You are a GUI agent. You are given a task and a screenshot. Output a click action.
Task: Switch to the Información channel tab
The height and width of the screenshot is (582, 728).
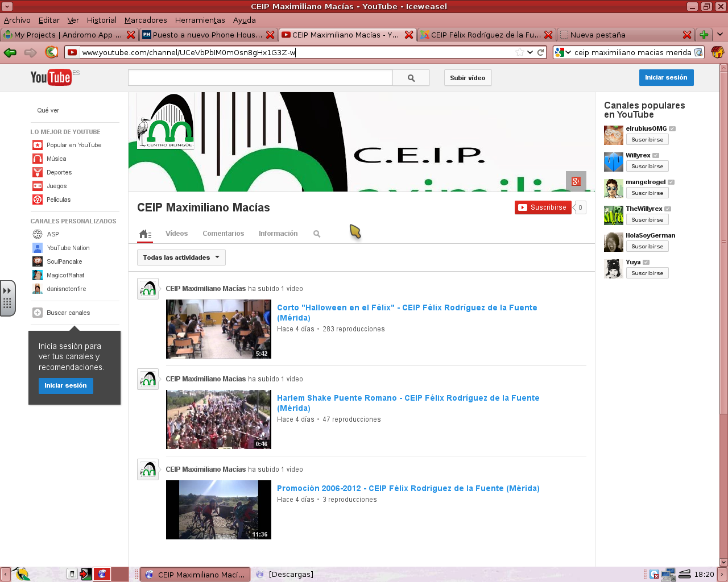(x=278, y=234)
